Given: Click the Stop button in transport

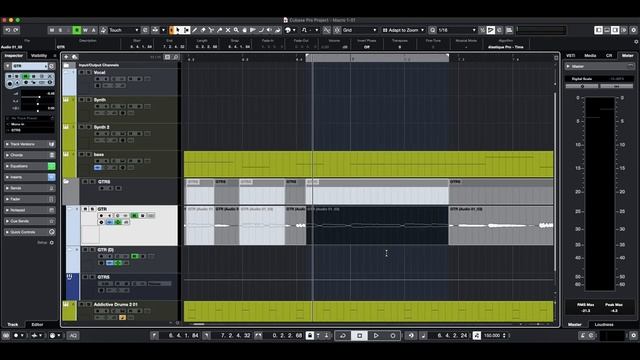Looking at the screenshot, I should 359,336.
